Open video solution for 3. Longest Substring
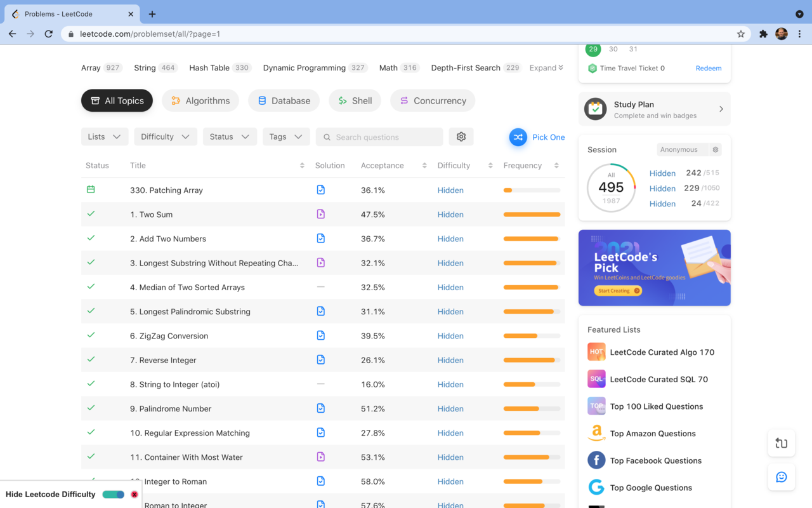Viewport: 812px width, 508px height. coord(320,262)
